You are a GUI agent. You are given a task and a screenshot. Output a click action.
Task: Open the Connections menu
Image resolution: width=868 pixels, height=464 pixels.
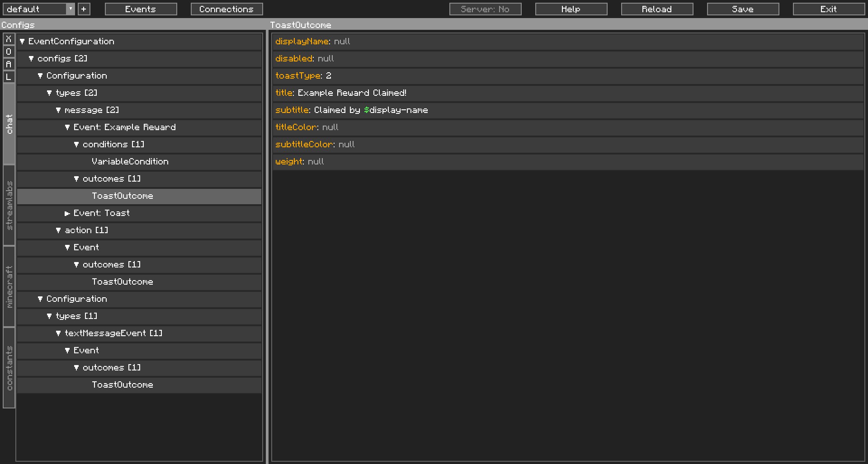[x=226, y=9]
